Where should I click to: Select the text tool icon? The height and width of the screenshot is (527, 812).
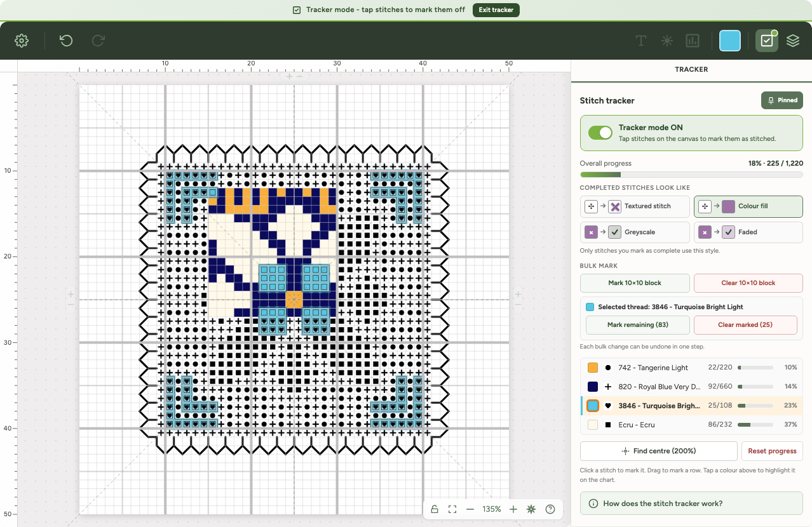click(x=641, y=41)
